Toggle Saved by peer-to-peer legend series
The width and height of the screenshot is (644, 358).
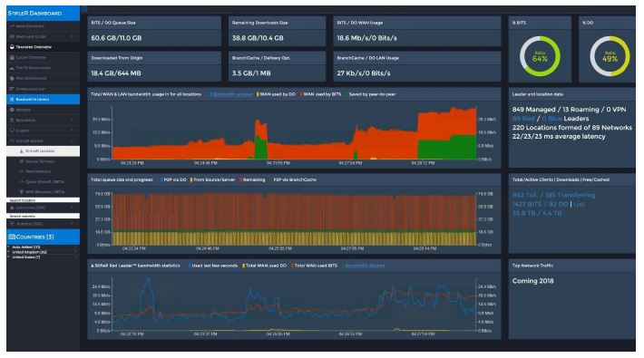point(370,94)
